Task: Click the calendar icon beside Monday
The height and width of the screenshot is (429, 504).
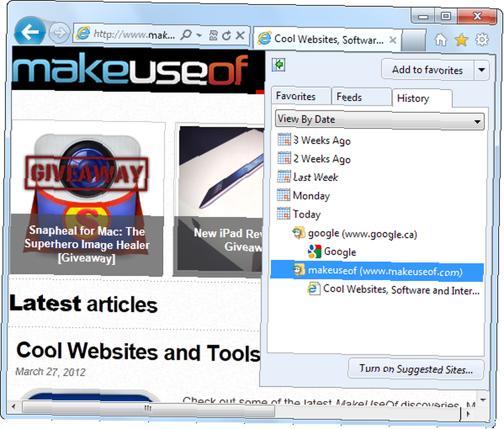Action: tap(283, 195)
